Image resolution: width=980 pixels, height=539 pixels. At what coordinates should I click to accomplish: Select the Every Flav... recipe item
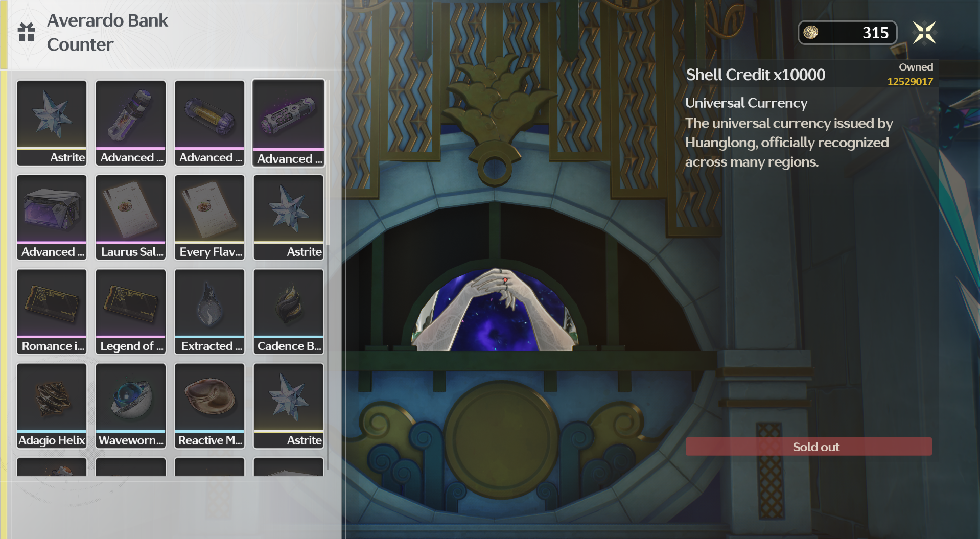209,217
